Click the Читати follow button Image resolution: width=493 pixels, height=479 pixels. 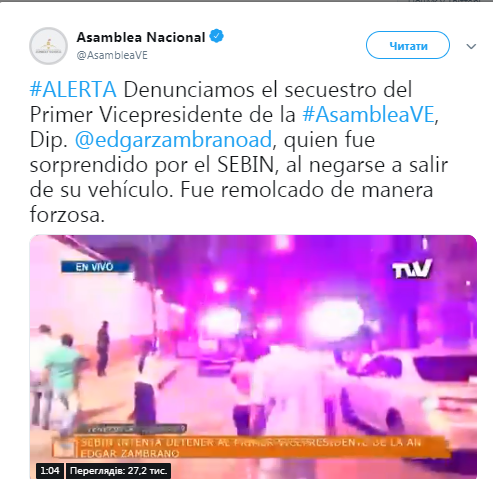[408, 45]
